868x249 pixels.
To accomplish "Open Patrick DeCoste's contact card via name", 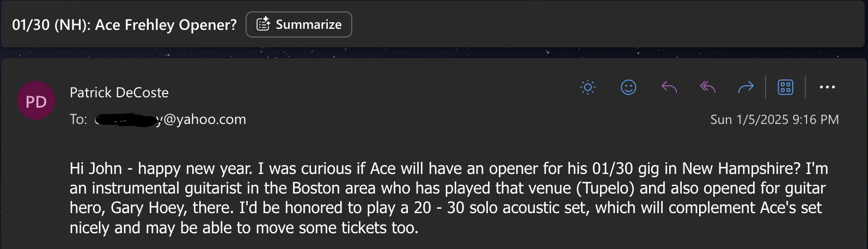I will (x=119, y=93).
